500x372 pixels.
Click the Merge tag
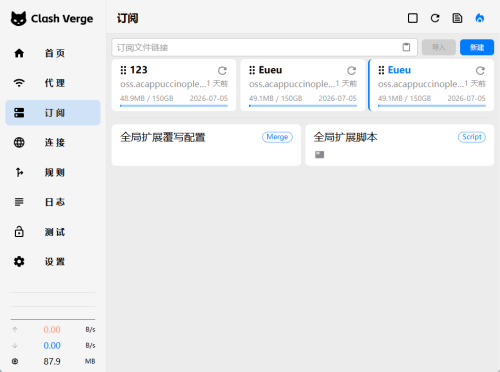point(277,137)
